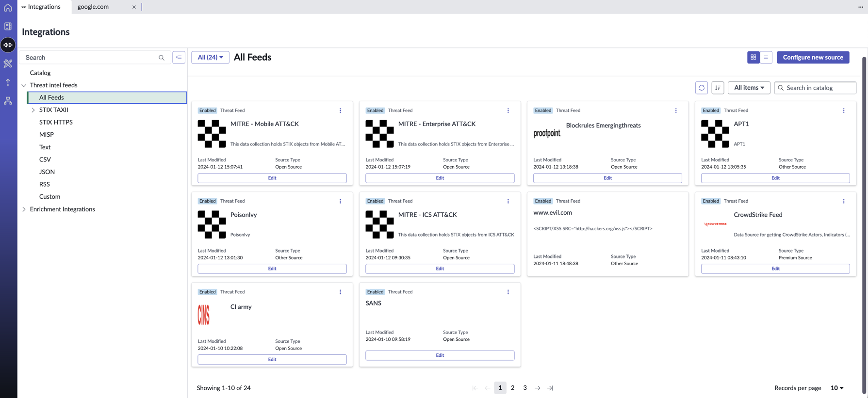Open options menu for MITRE - ICS ATT&CK
The image size is (868, 398).
tap(508, 201)
